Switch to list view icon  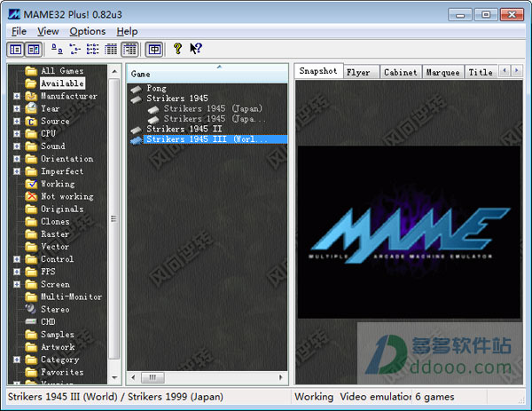point(92,49)
